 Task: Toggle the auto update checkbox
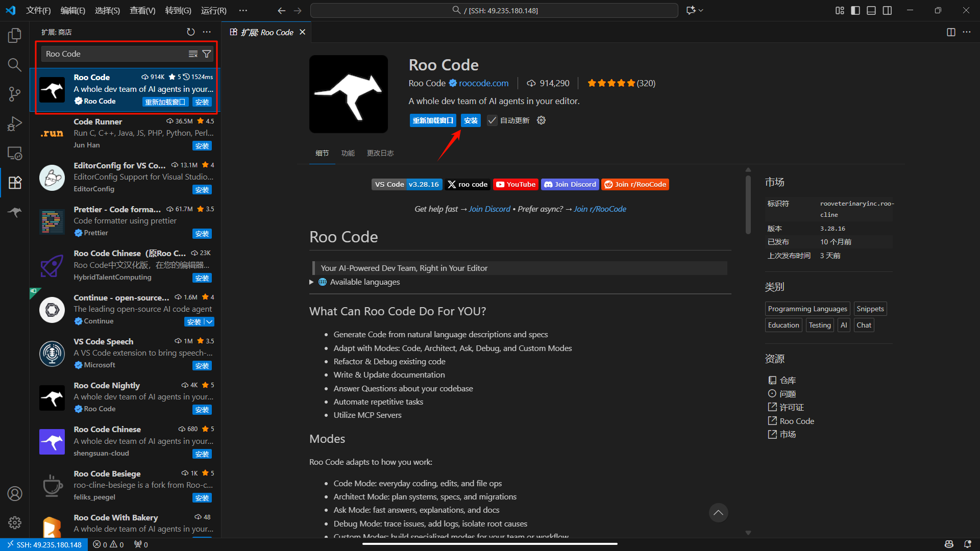pyautogui.click(x=492, y=120)
